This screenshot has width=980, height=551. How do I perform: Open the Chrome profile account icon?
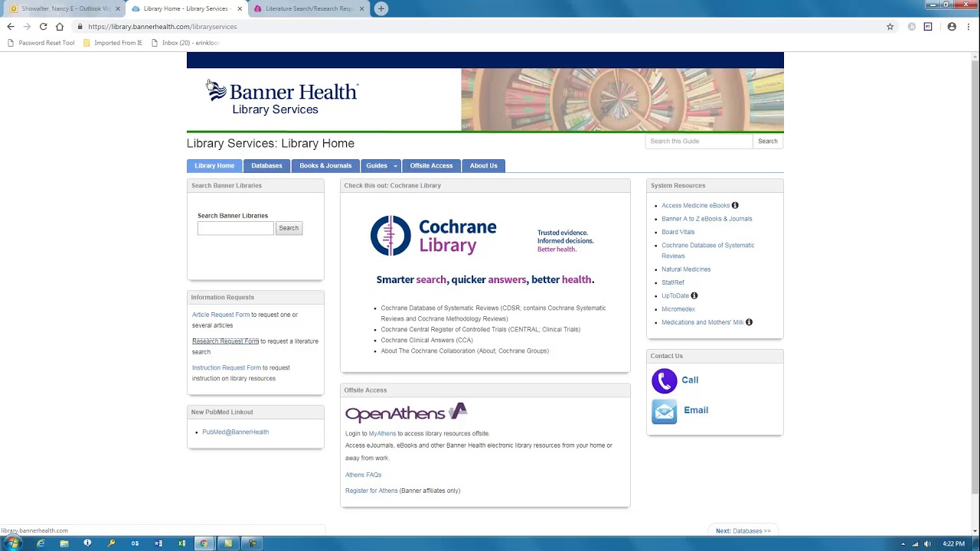tap(952, 26)
